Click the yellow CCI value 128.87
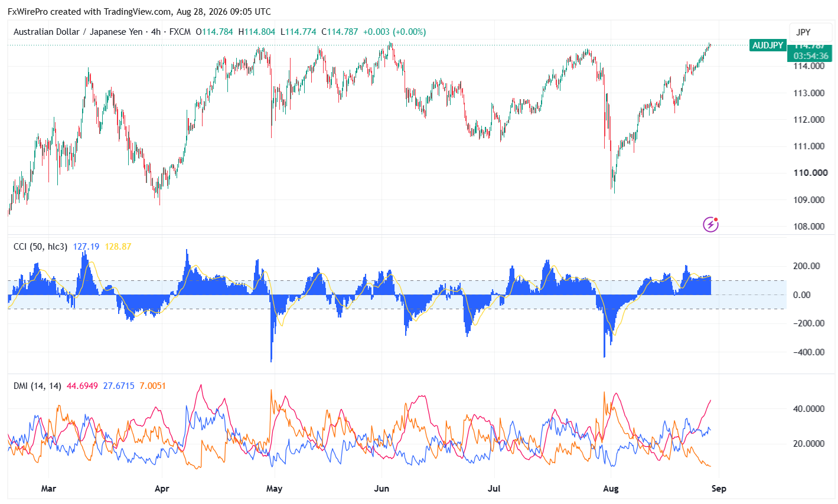The width and height of the screenshot is (838, 504). 118,246
